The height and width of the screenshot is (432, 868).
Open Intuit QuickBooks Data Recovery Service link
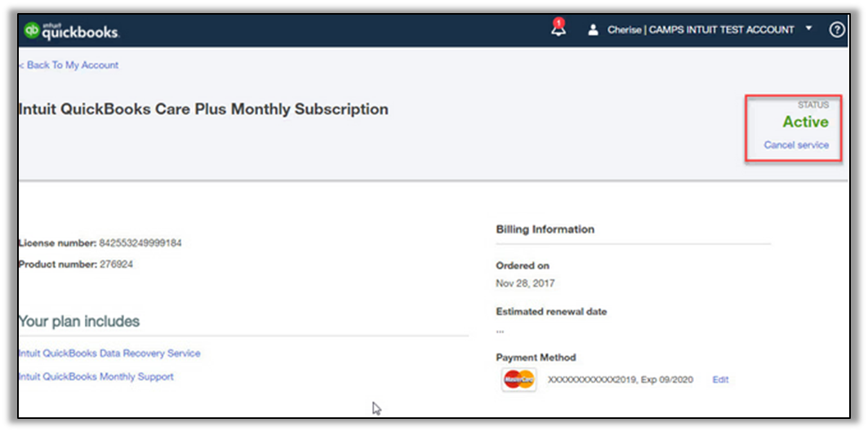109,353
